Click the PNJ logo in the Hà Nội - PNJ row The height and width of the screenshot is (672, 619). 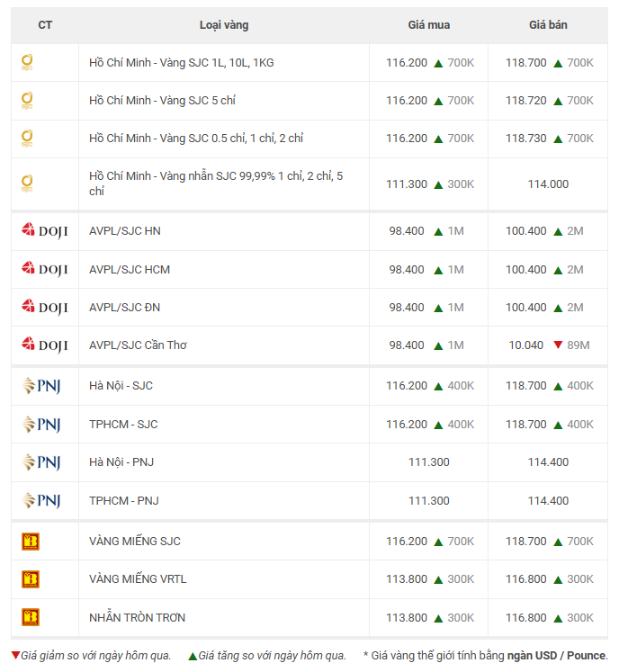pos(41,462)
